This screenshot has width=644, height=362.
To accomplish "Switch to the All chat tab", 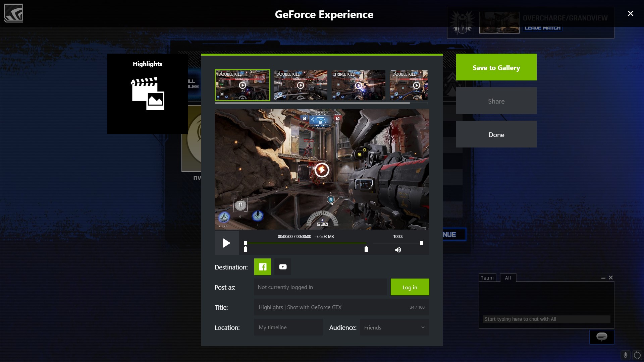I will point(508,277).
